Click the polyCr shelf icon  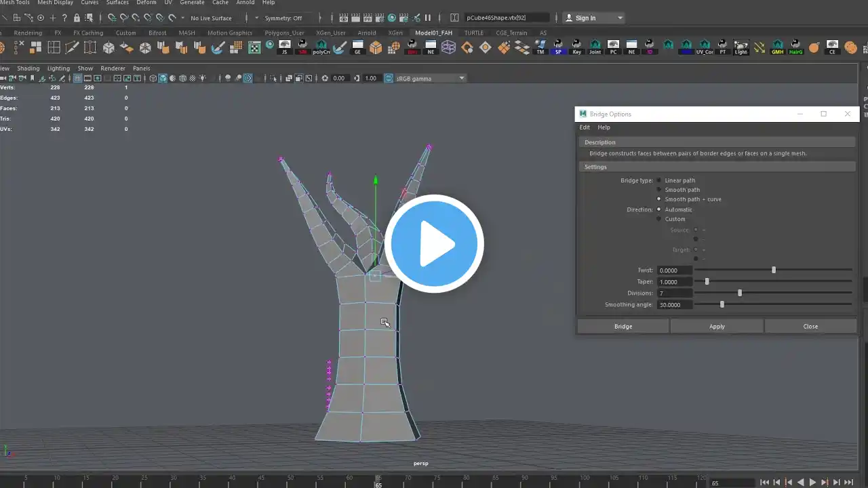pos(321,47)
